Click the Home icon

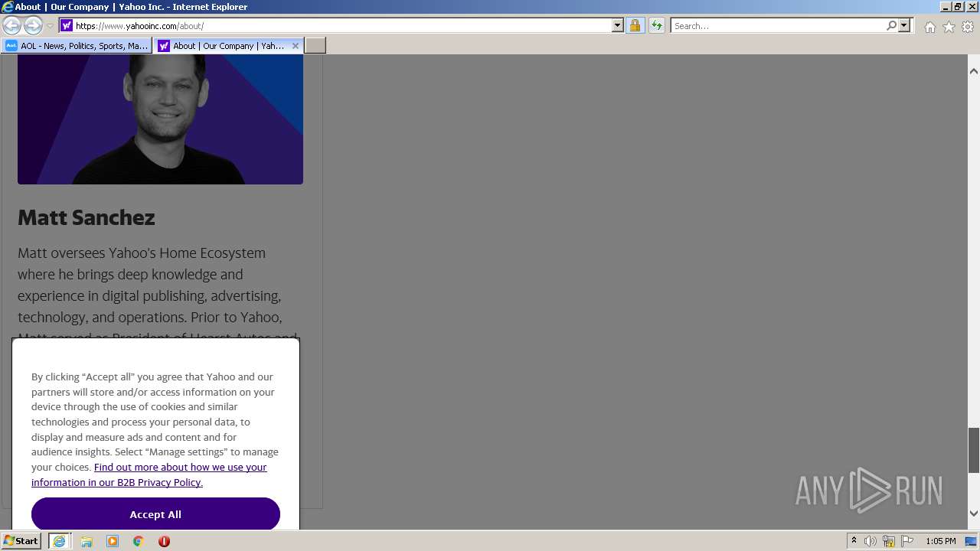click(x=929, y=27)
